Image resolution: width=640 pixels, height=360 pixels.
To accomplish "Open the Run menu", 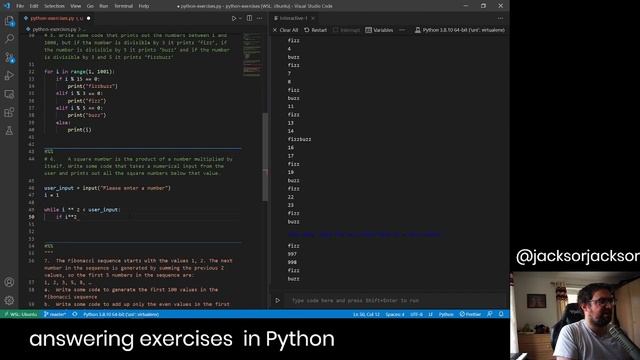I will tap(104, 6).
